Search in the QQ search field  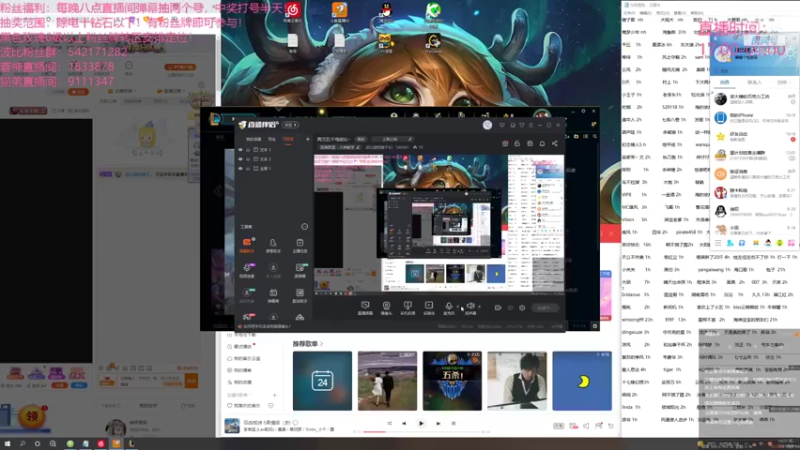pos(754,71)
